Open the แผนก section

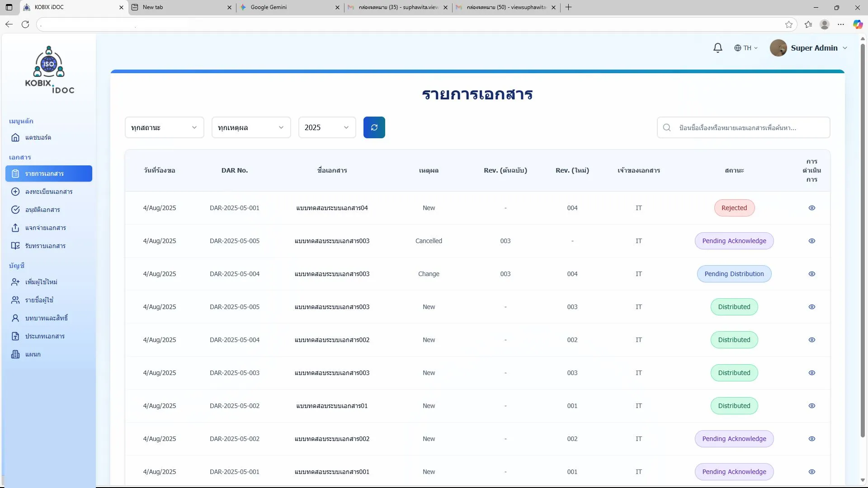[x=33, y=354]
